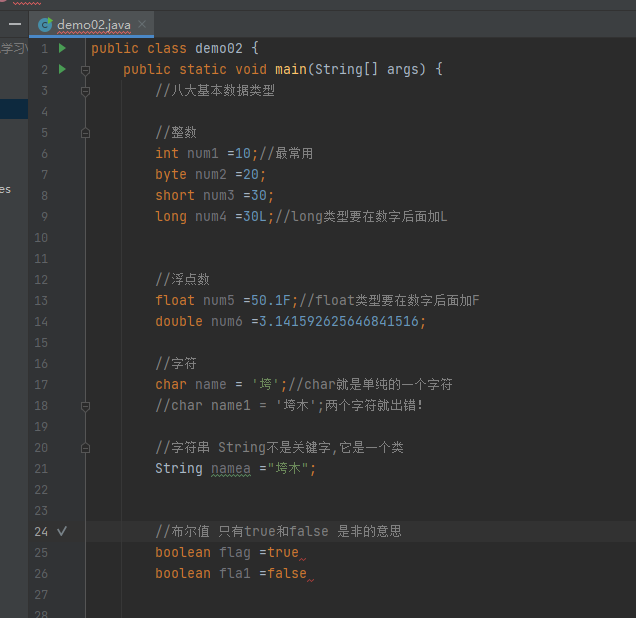636x618 pixels.
Task: Click the string literal "垮木" on line 21
Action: pyautogui.click(x=288, y=468)
